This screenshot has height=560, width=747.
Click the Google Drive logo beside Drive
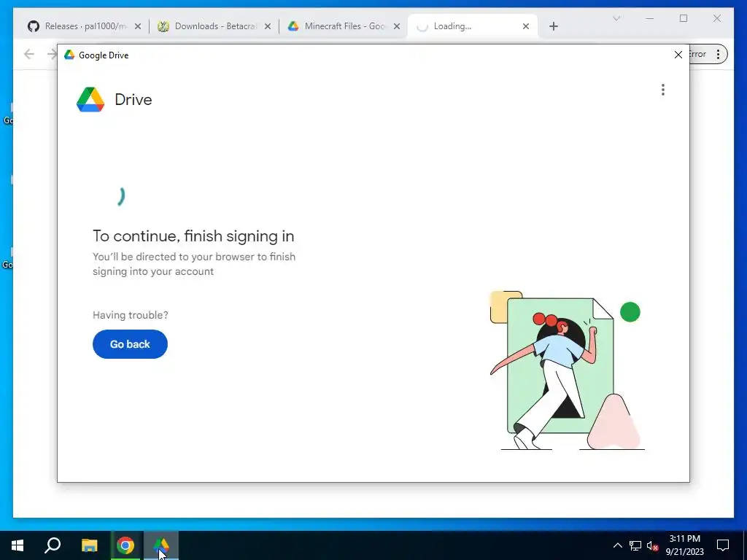pyautogui.click(x=90, y=99)
